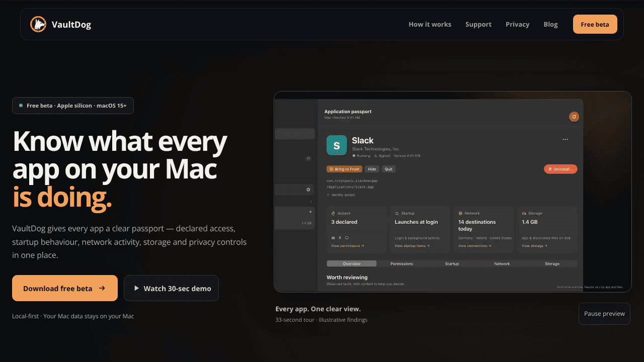Expand Identity details
This screenshot has height=362, width=644.
pyautogui.click(x=341, y=195)
